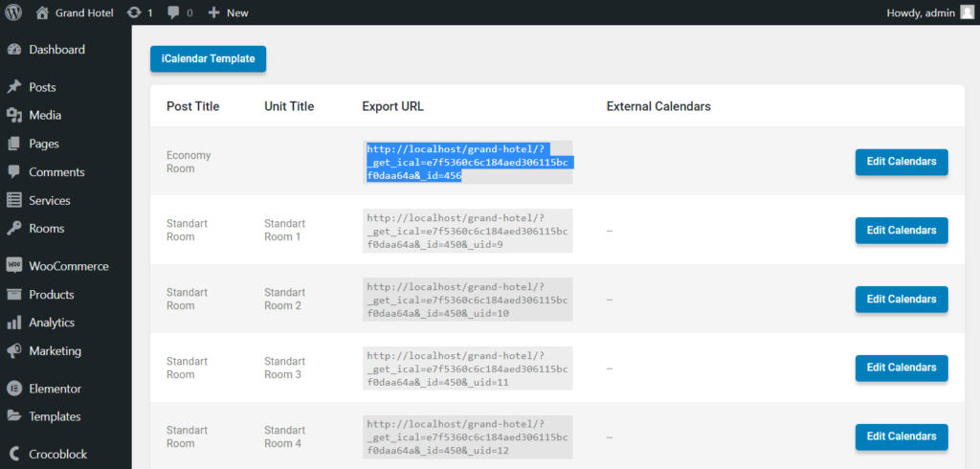The width and height of the screenshot is (980, 469).
Task: Click the Rooms key icon
Action: (x=14, y=228)
